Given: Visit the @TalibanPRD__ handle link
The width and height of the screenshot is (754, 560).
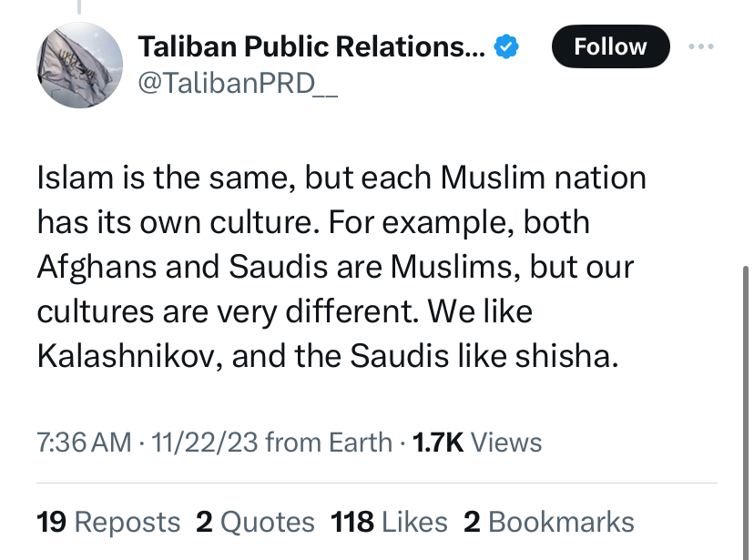Looking at the screenshot, I should [238, 83].
